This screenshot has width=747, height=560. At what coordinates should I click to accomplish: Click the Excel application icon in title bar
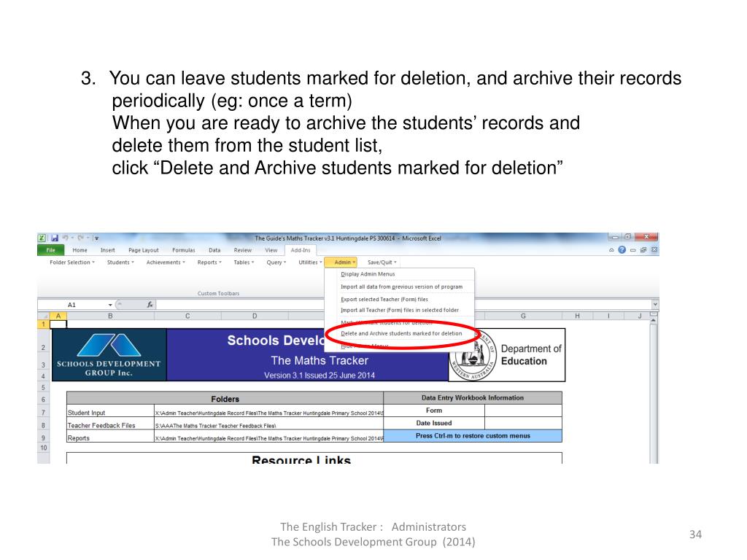[x=42, y=238]
